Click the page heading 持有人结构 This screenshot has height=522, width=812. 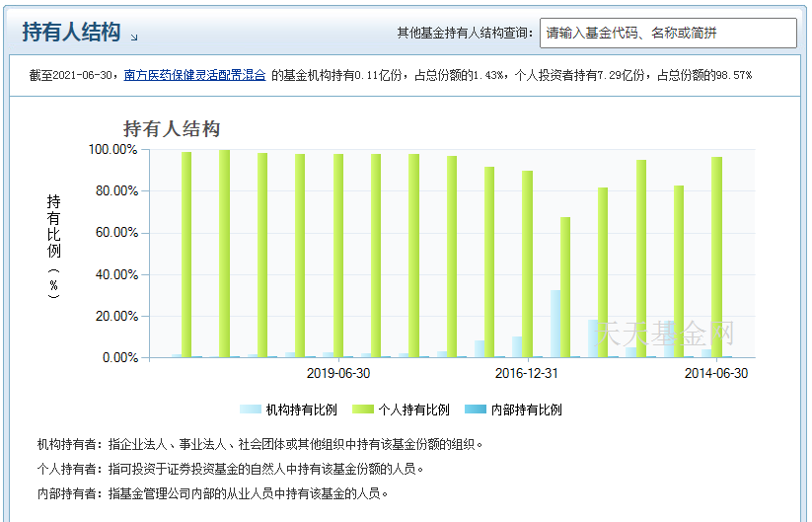point(71,32)
